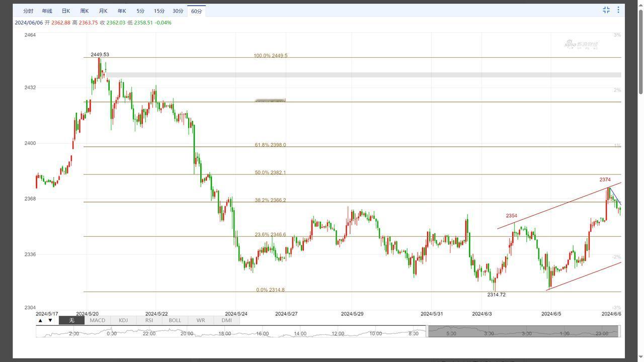Select the 30分 interval tab
Viewport: 644px width, 362px height.
(178, 11)
